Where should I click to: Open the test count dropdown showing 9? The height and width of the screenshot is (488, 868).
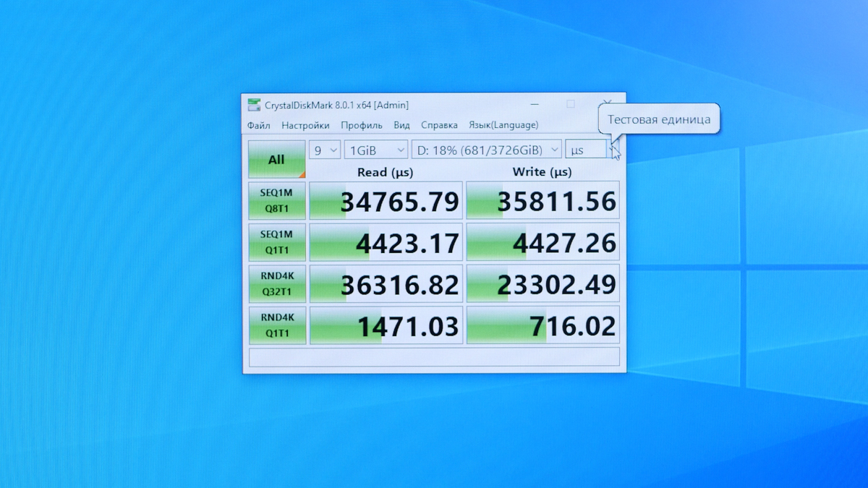tap(325, 150)
